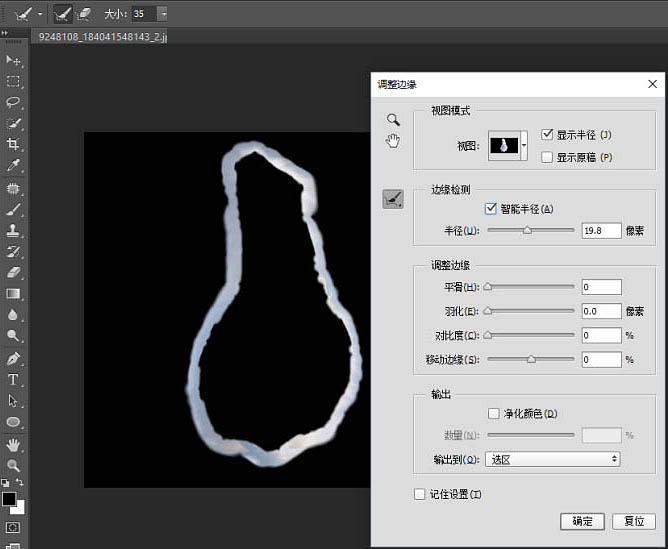The height and width of the screenshot is (549, 668).
Task: Activate the Erase Refinements tool in options bar
Action: tap(84, 14)
